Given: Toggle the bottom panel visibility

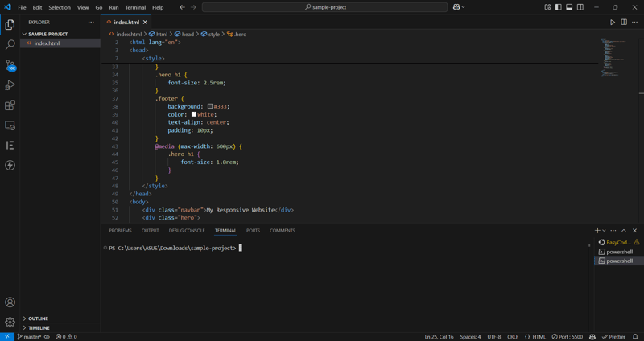Looking at the screenshot, I should 569,7.
